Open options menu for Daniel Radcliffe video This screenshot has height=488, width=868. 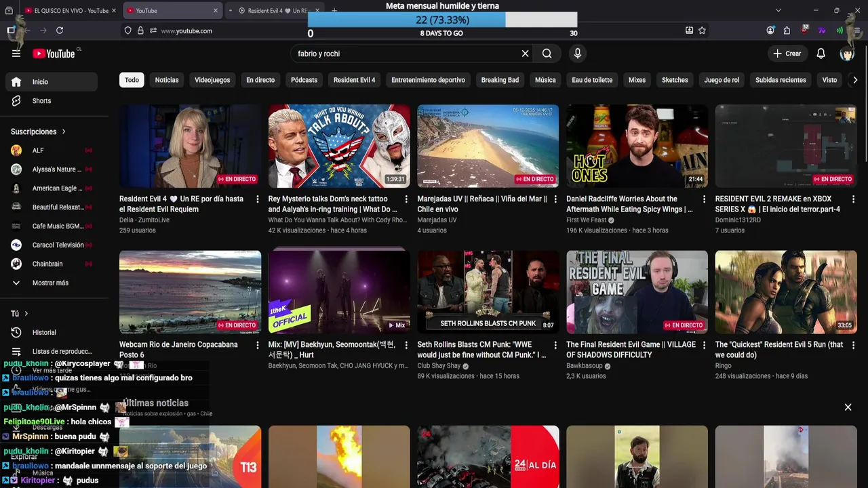pos(704,199)
